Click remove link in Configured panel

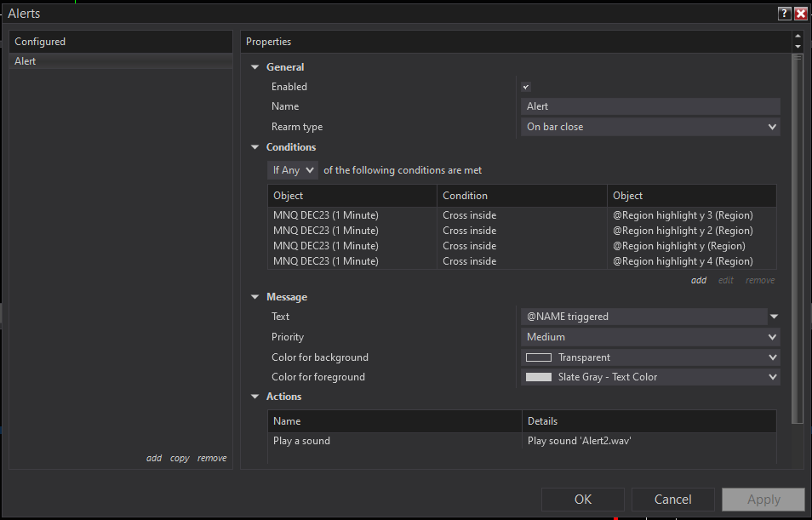coord(212,458)
